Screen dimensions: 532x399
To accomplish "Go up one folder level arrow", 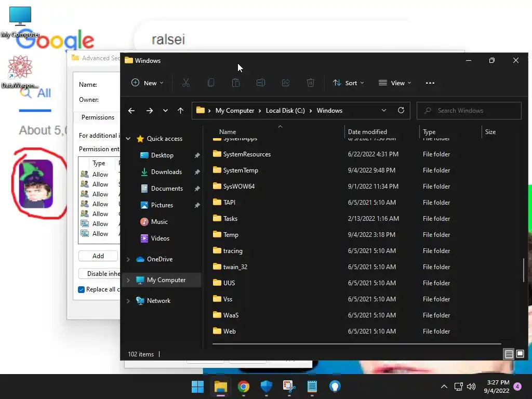I will [x=180, y=111].
